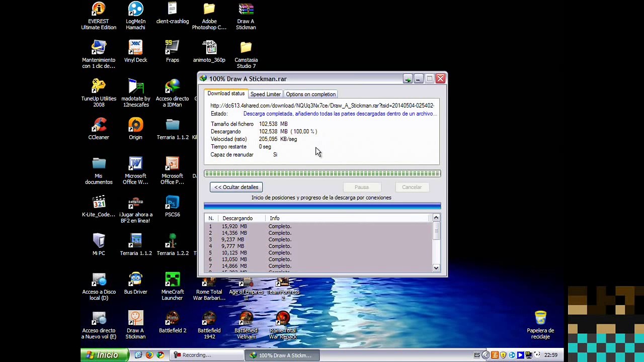Open the Recording taskbar button
This screenshot has height=362, width=644.
click(207, 355)
